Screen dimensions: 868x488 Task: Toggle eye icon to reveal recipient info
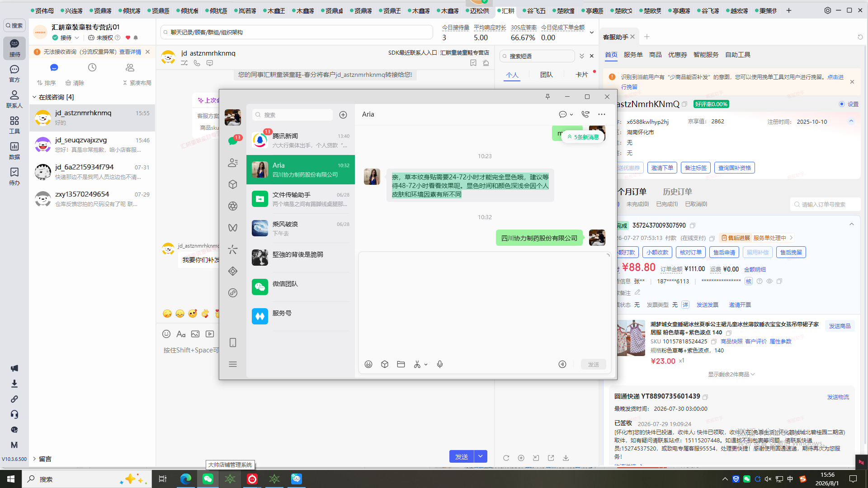(769, 281)
